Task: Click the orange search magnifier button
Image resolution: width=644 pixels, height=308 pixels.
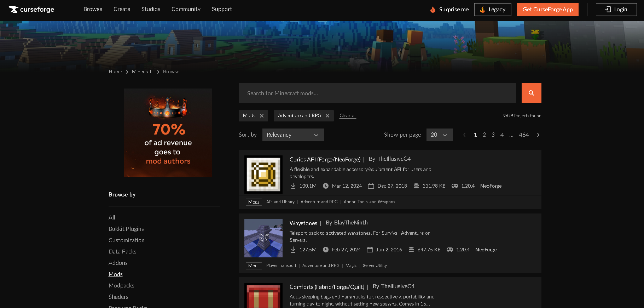Action: click(x=531, y=93)
